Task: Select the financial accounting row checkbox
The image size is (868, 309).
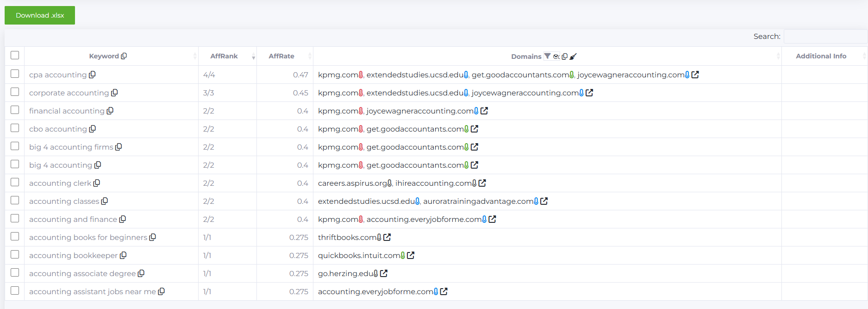Action: click(x=15, y=110)
